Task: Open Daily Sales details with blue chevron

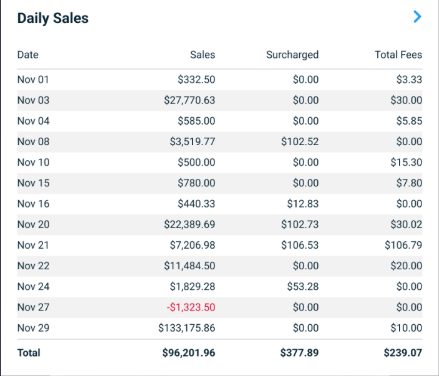Action: point(417,17)
